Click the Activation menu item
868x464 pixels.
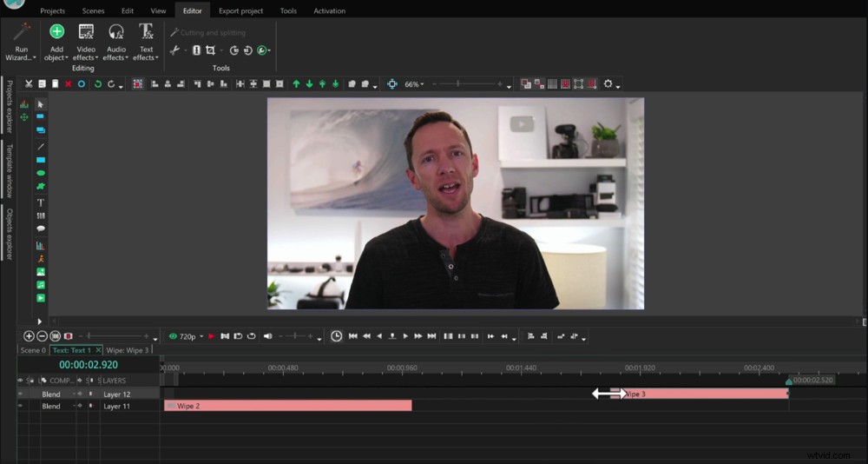(x=329, y=10)
